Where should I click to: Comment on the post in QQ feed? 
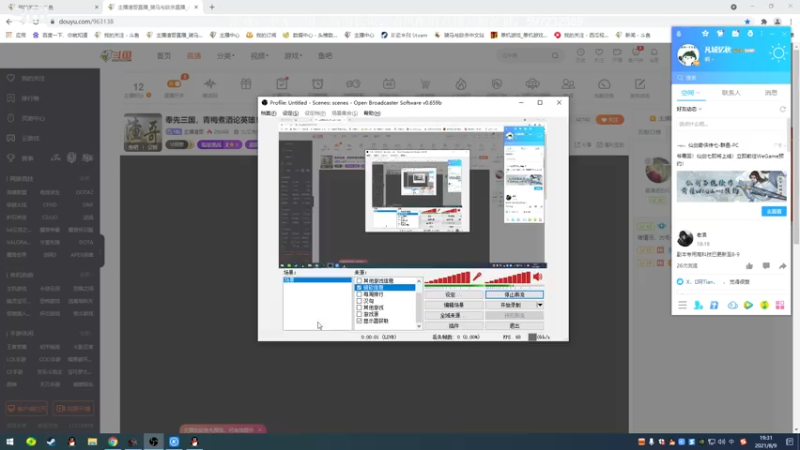pos(766,266)
